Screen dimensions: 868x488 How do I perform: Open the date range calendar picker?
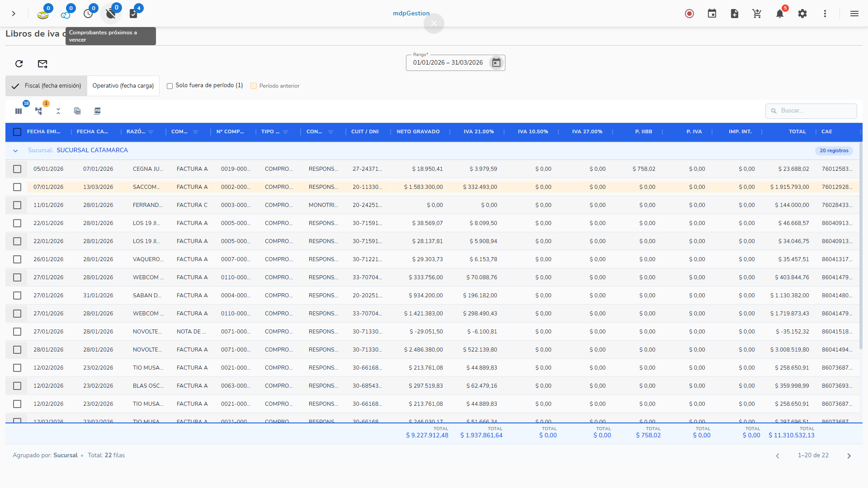[x=496, y=63]
